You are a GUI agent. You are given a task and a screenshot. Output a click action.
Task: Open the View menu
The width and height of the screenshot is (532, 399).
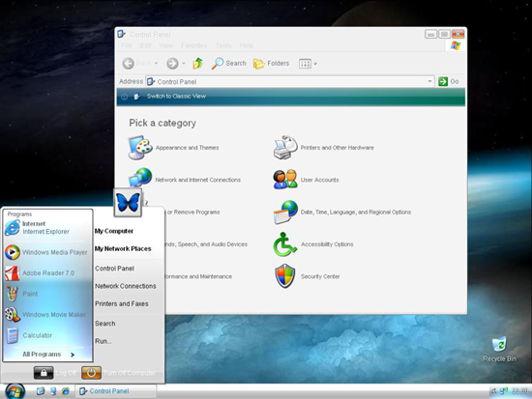pyautogui.click(x=166, y=45)
